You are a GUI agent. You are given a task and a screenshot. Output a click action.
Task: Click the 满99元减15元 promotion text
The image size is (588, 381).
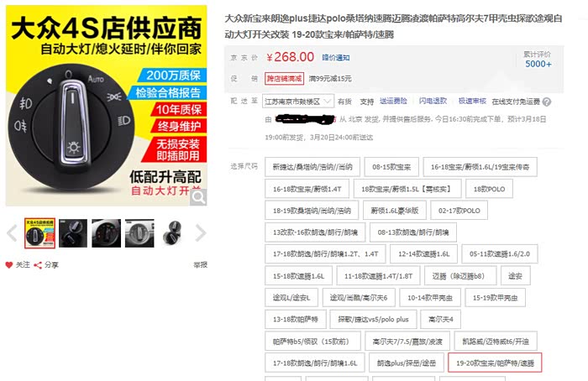tap(330, 79)
